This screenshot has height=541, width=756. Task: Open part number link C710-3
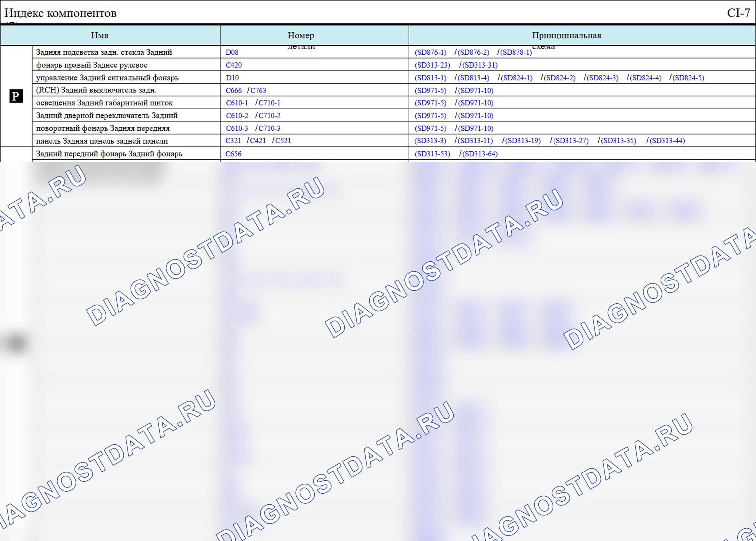pos(270,128)
